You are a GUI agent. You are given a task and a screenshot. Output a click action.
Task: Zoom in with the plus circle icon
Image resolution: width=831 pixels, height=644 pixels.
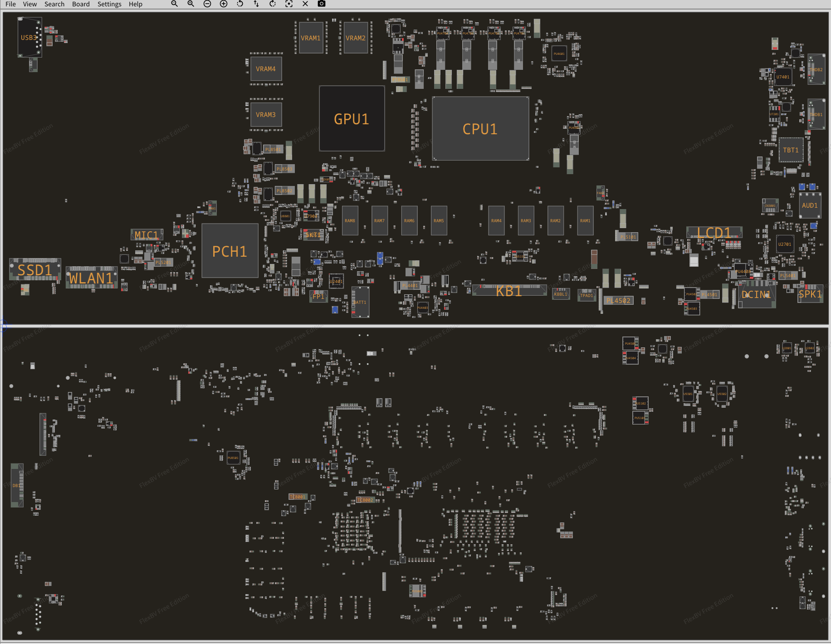coord(224,4)
